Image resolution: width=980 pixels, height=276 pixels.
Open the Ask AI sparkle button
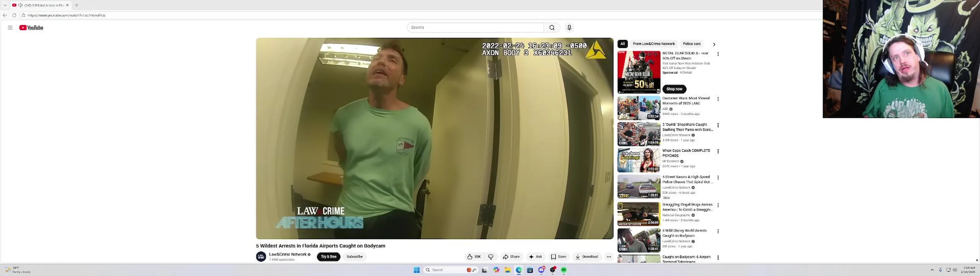coord(535,257)
